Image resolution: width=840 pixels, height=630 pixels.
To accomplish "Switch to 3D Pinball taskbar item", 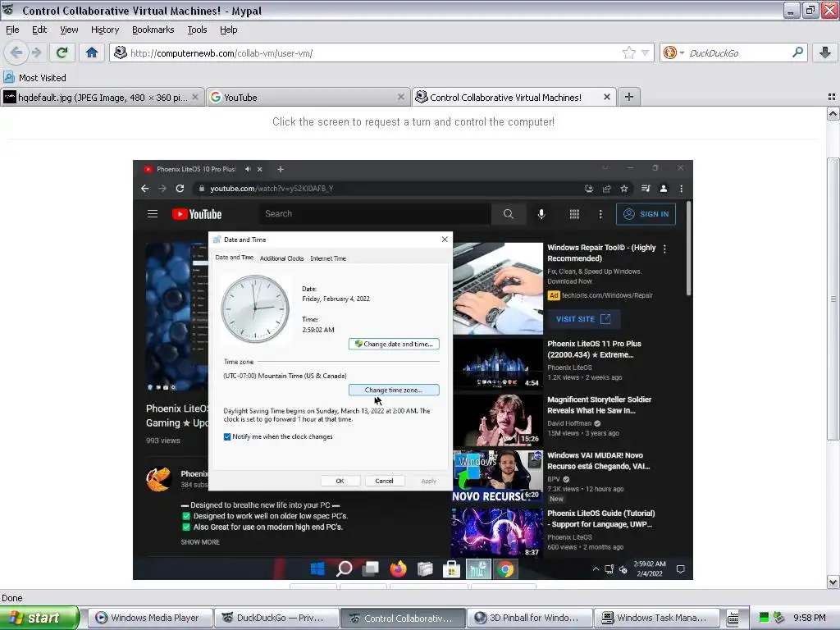I will [530, 618].
